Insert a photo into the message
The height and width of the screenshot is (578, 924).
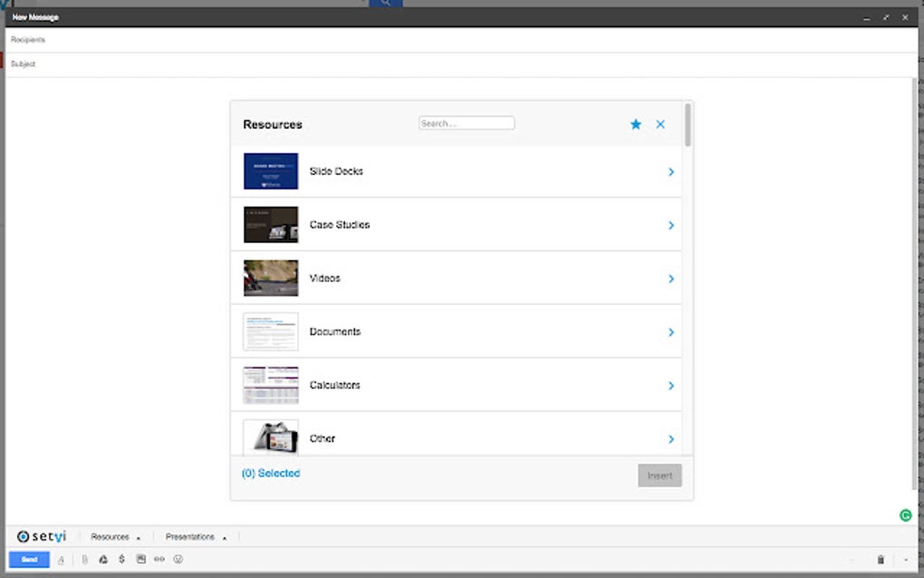(140, 559)
